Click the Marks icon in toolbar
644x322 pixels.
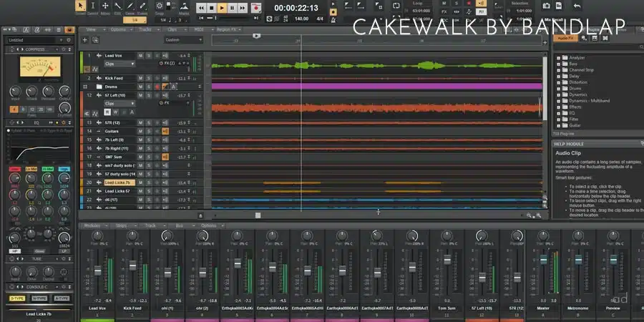pyautogui.click(x=185, y=6)
